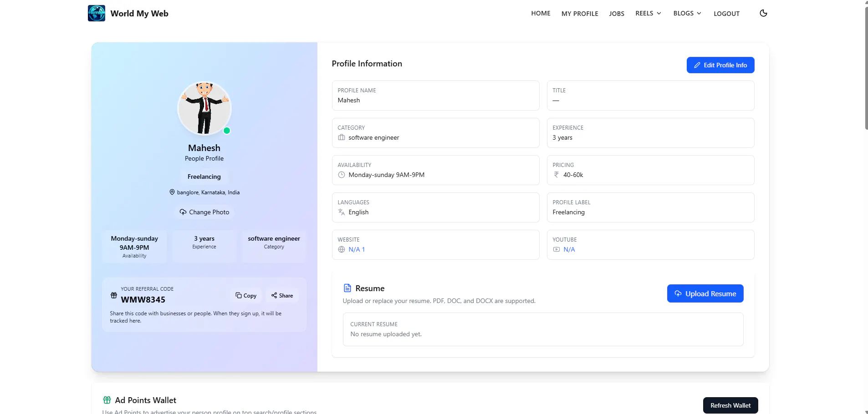
Task: Click the clock icon in the Availability field
Action: 342,175
